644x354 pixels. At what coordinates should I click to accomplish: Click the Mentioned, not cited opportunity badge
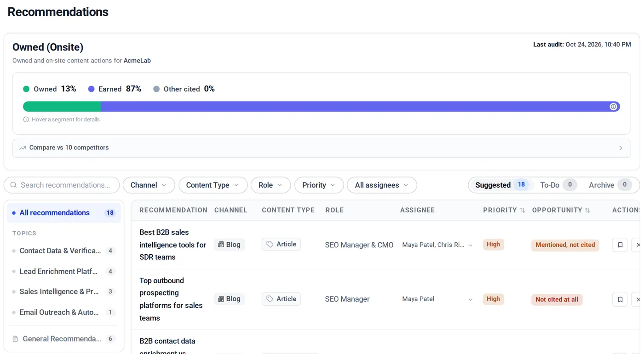click(x=565, y=245)
